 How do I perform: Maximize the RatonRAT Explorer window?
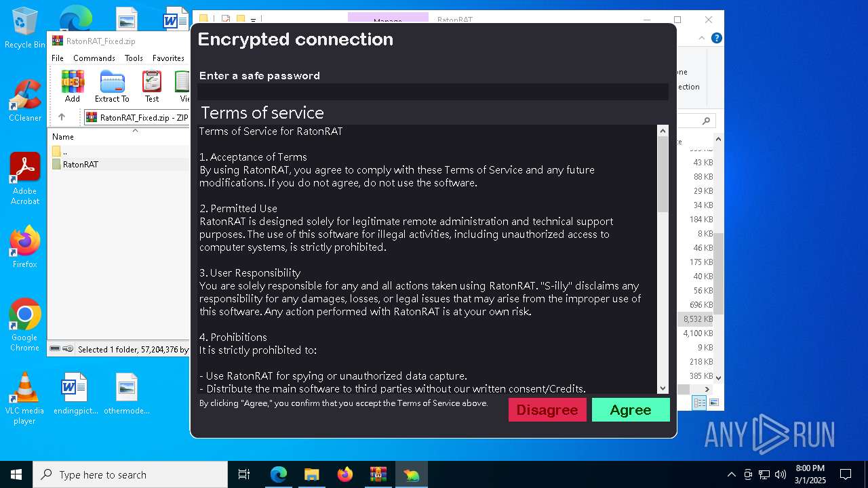677,20
